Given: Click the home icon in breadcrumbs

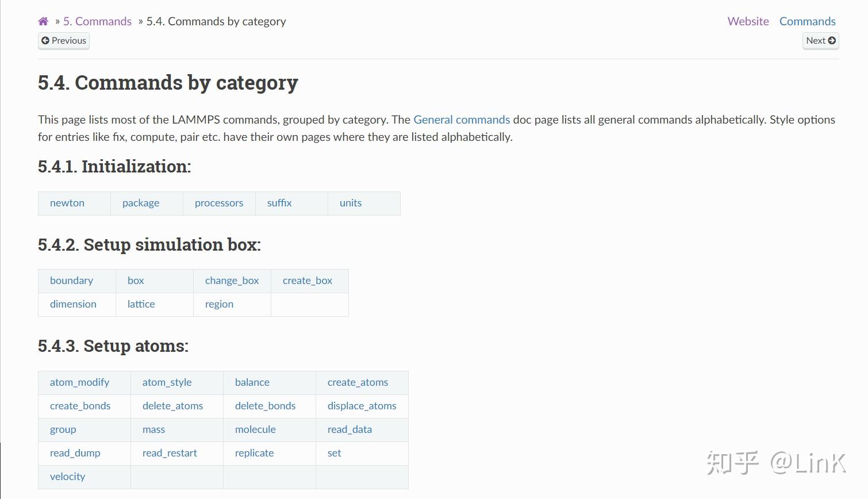Looking at the screenshot, I should (x=43, y=21).
